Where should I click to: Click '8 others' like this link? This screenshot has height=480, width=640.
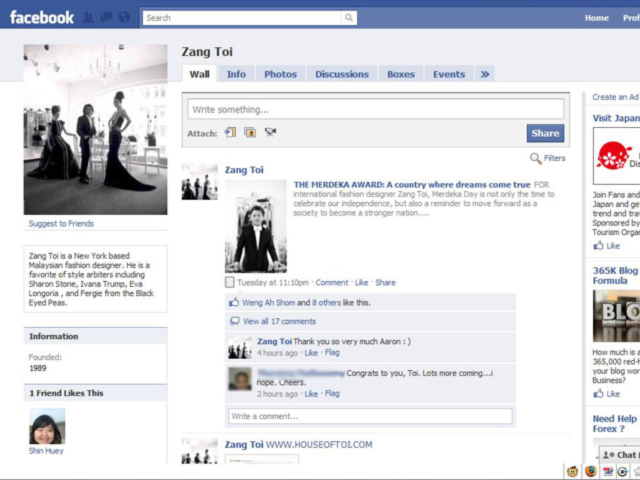(327, 303)
